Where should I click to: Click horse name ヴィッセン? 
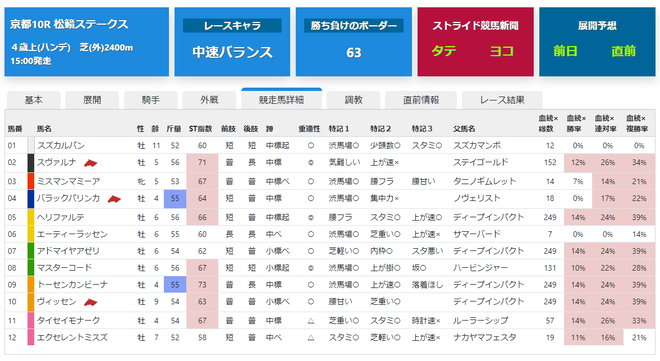click(x=57, y=301)
